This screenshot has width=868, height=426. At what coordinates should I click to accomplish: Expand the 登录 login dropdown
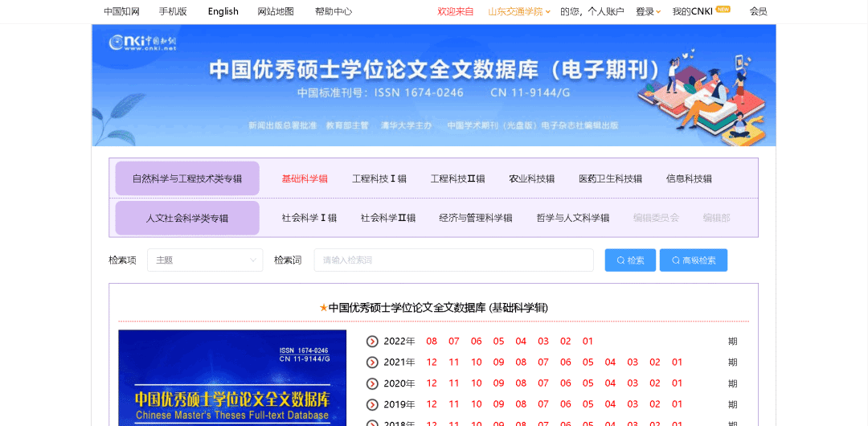coord(649,11)
